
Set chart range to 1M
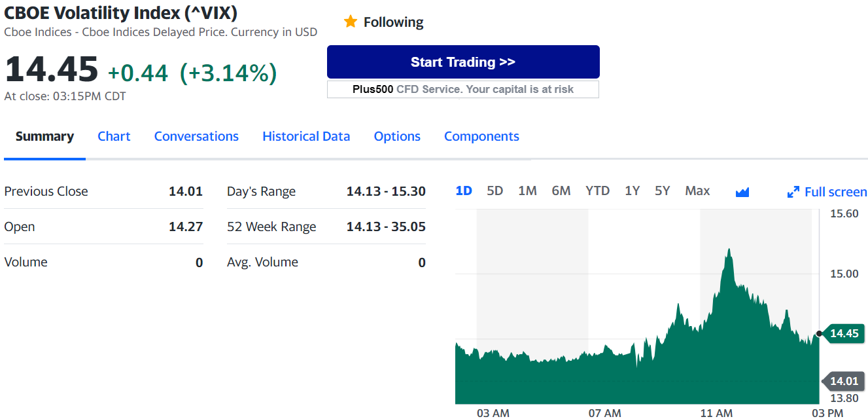527,191
